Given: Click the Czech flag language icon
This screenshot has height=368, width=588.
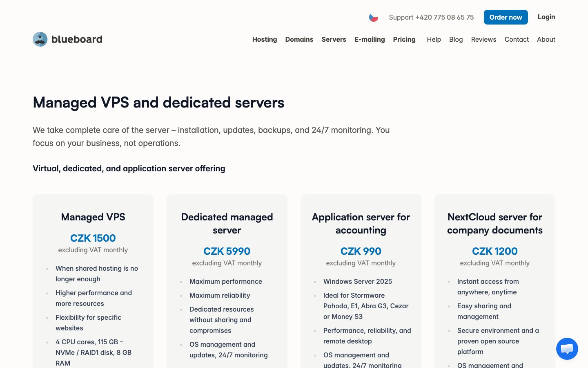Looking at the screenshot, I should tap(374, 18).
